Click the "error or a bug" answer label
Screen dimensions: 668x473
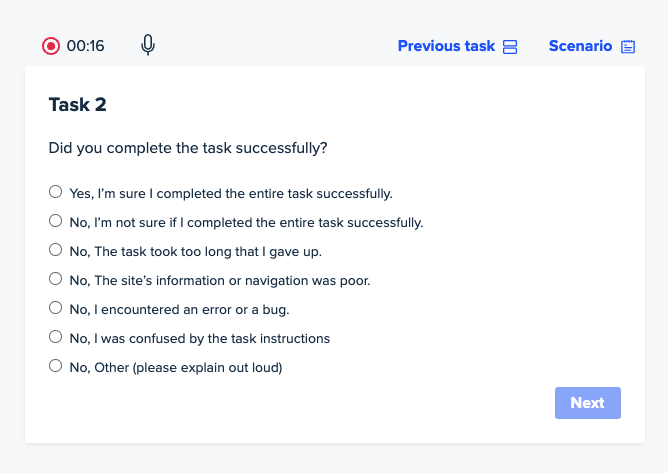[x=179, y=309]
